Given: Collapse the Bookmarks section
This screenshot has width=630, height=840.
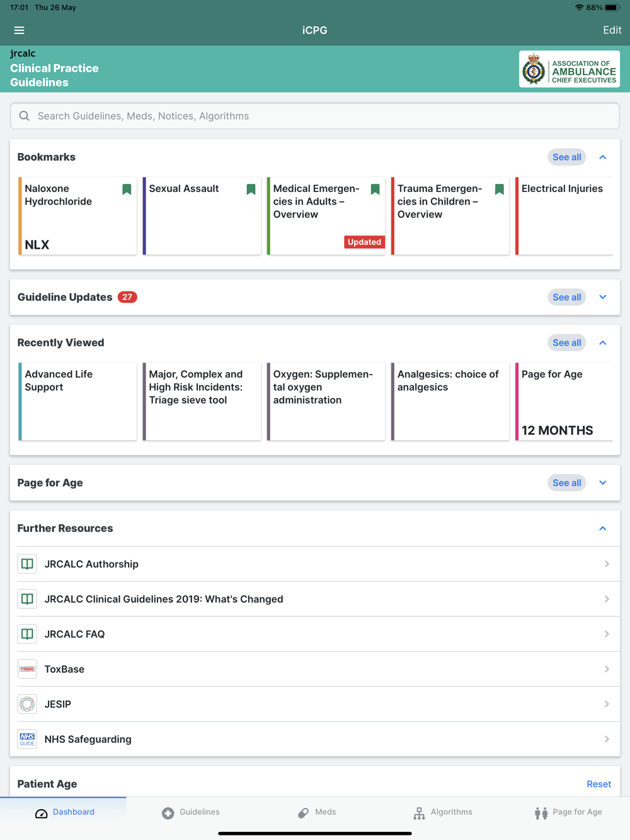Looking at the screenshot, I should tap(603, 157).
